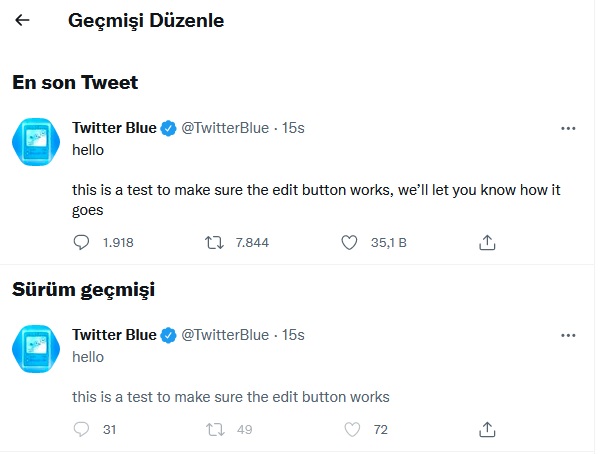Image resolution: width=604 pixels, height=454 pixels.
Task: Open Twitter Blue avatar in latest tweet
Action: 36,142
